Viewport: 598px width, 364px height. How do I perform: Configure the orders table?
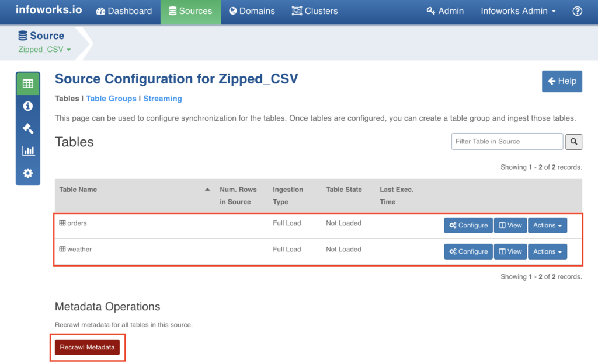[468, 225]
